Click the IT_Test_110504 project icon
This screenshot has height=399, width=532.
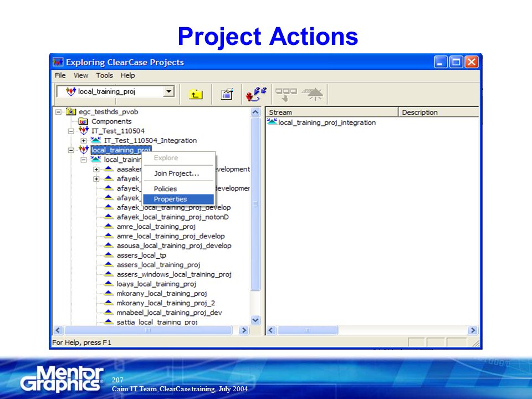pos(84,131)
